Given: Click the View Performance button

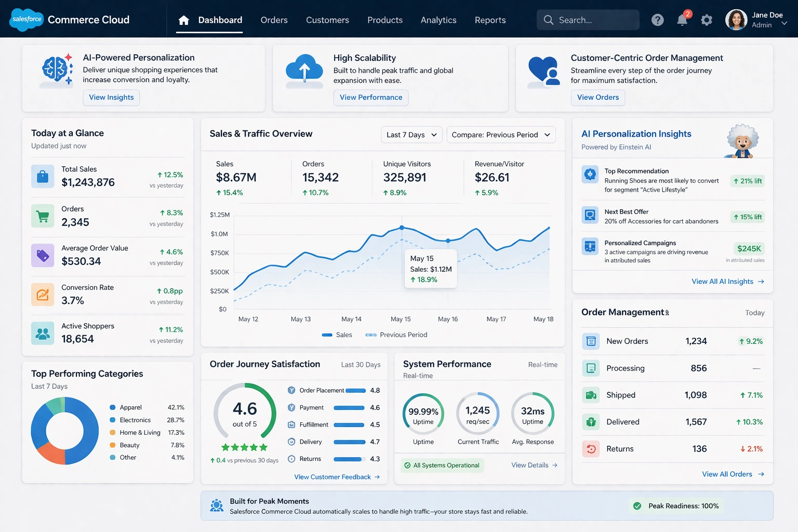Looking at the screenshot, I should [370, 97].
